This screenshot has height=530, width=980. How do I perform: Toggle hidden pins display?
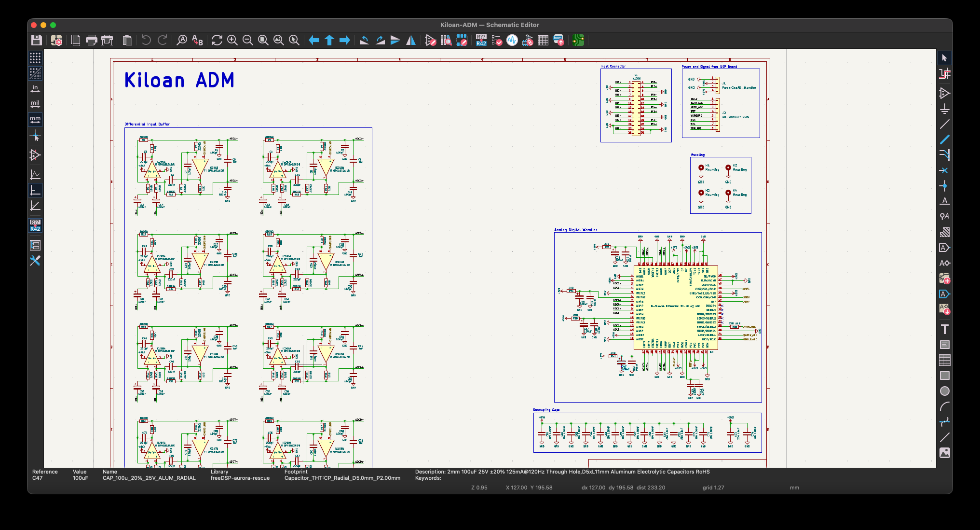click(35, 155)
